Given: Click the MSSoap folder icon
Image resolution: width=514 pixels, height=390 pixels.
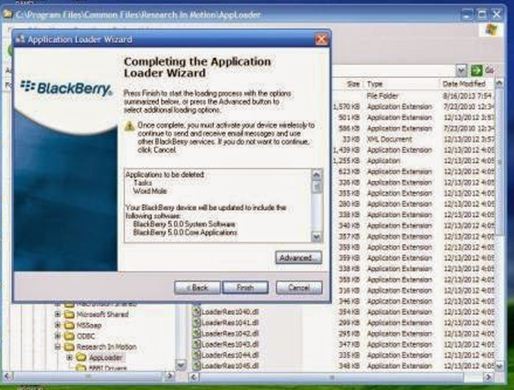Looking at the screenshot, I should pos(69,325).
